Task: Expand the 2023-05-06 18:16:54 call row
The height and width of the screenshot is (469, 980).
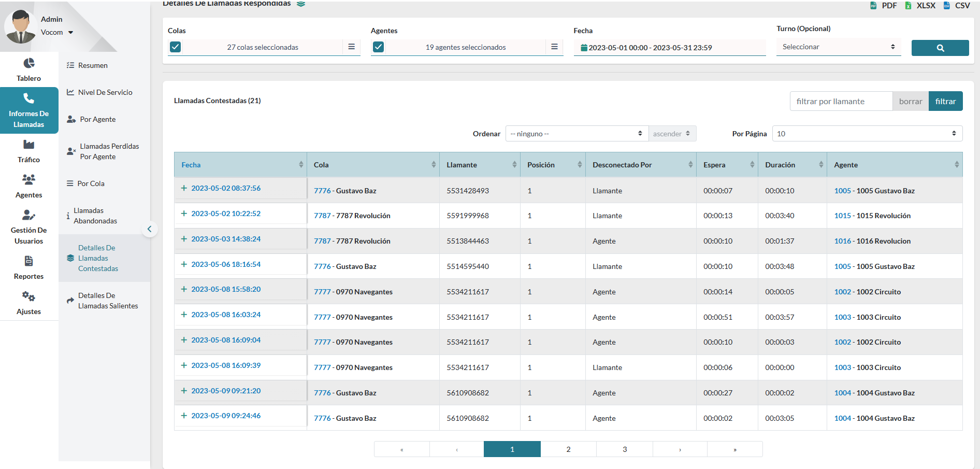Action: coord(184,264)
